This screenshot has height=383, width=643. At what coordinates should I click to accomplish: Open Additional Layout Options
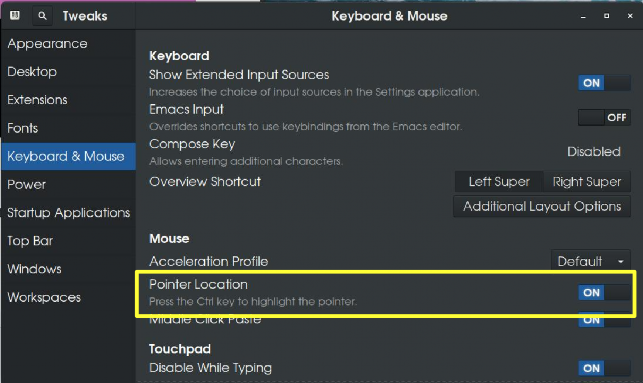[542, 206]
